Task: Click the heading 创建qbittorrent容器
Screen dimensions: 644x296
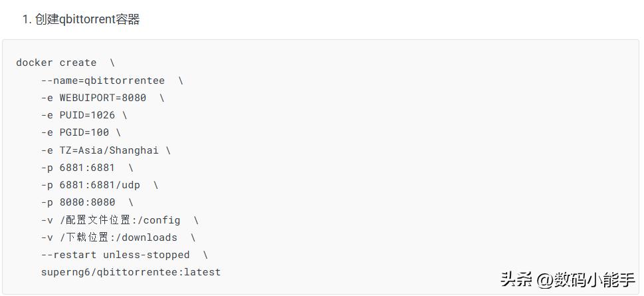Action: click(87, 20)
